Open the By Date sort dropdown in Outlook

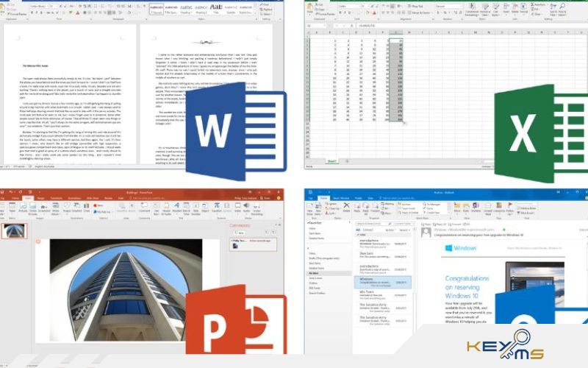coord(390,230)
